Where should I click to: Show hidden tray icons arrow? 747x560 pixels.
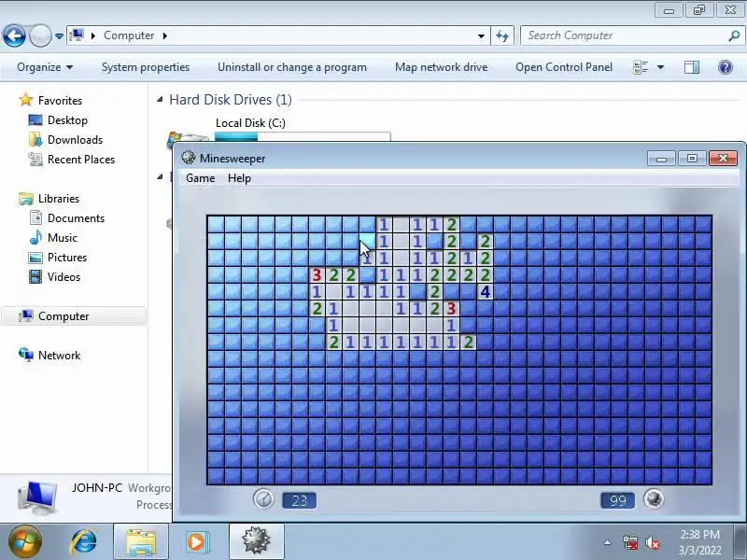pyautogui.click(x=607, y=542)
